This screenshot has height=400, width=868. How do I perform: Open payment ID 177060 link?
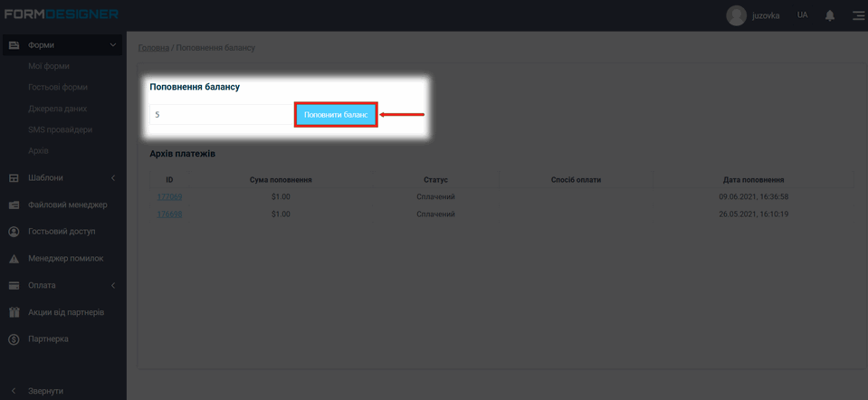(169, 196)
